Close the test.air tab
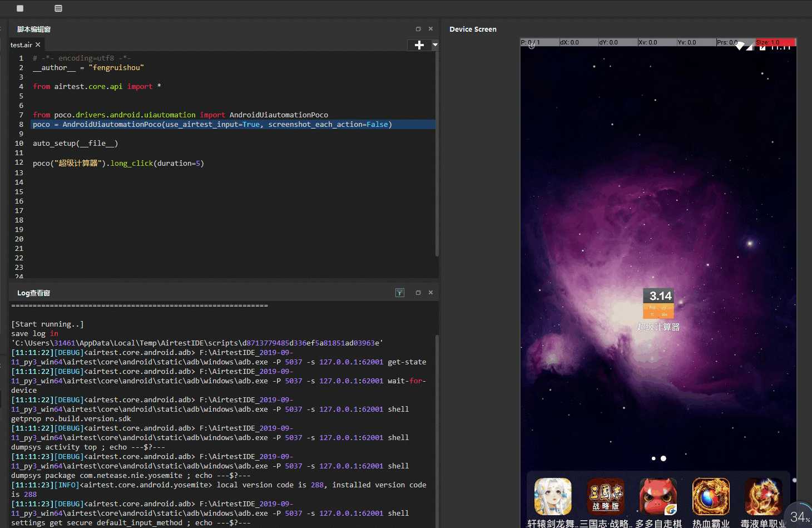The image size is (812, 528). (38, 45)
